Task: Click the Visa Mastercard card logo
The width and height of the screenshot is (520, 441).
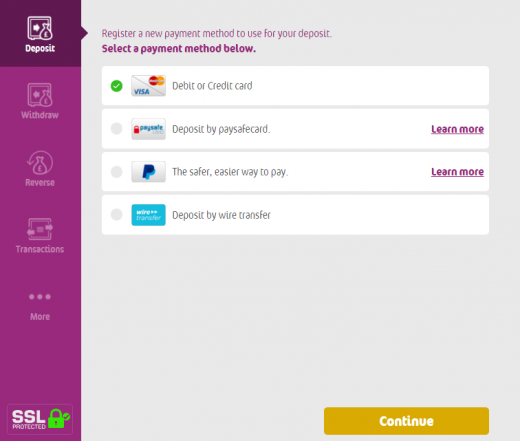Action: 148,86
